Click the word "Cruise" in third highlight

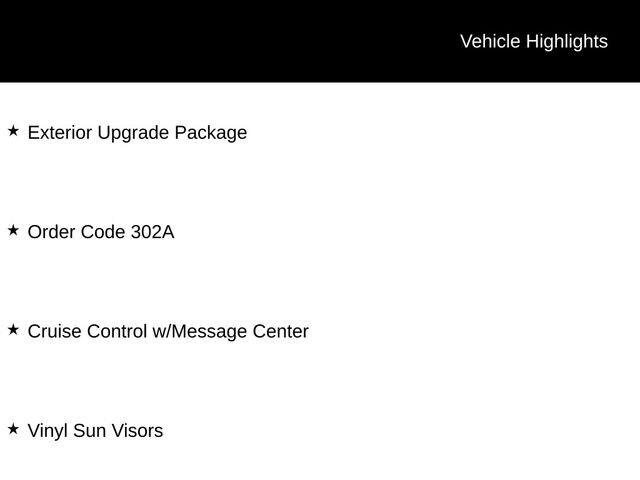click(x=54, y=331)
